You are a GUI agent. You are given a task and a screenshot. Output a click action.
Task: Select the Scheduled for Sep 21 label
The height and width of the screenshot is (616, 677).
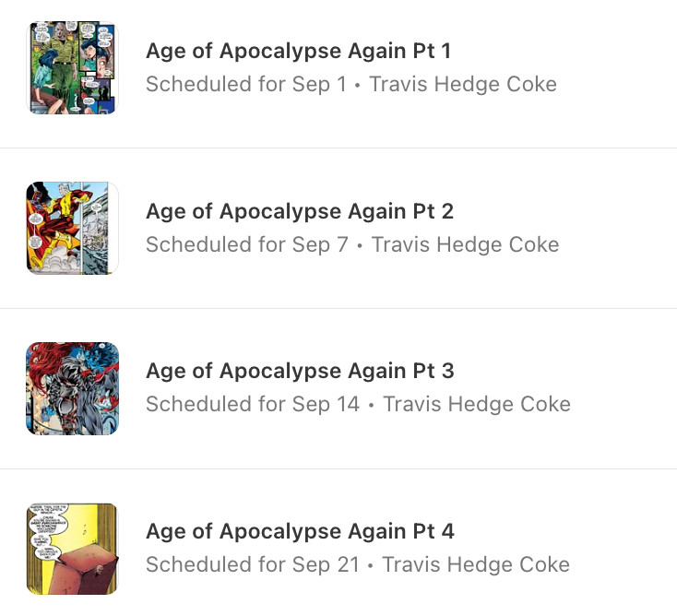(253, 564)
